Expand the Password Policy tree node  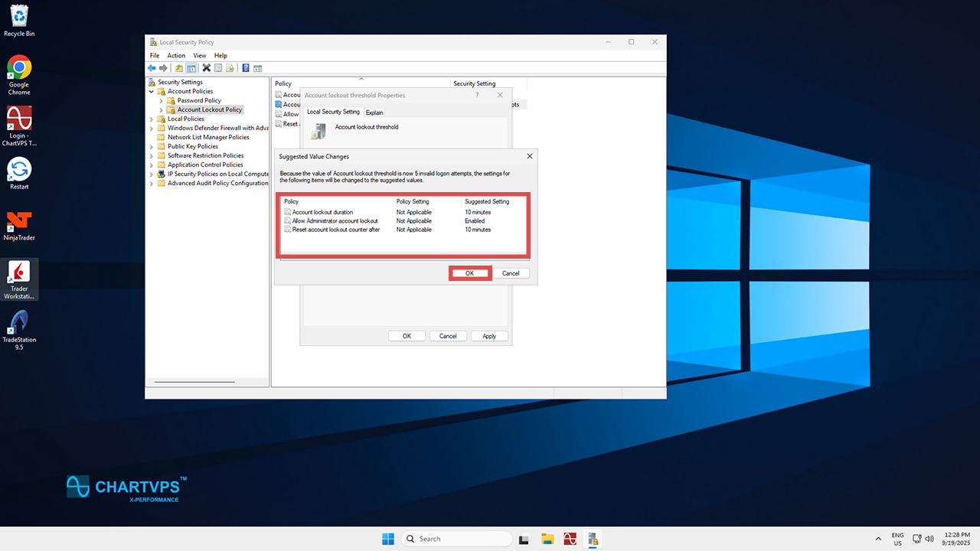point(162,101)
